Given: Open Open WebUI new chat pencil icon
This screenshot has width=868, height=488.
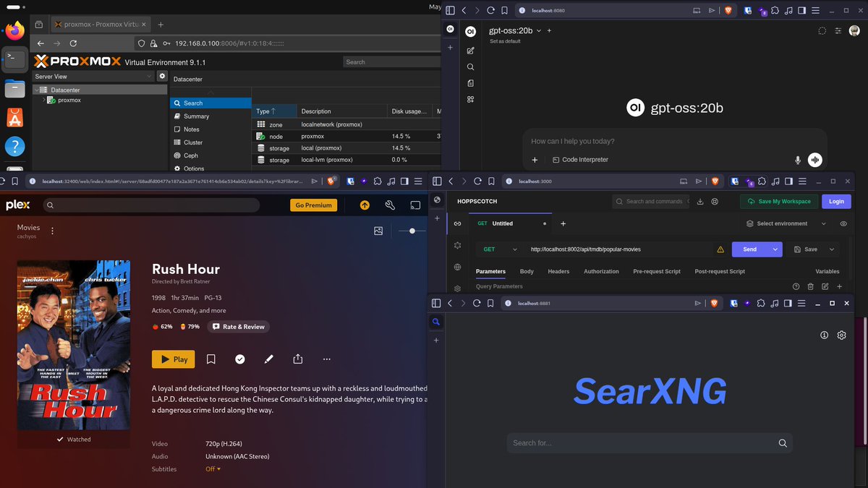Looking at the screenshot, I should pyautogui.click(x=471, y=51).
